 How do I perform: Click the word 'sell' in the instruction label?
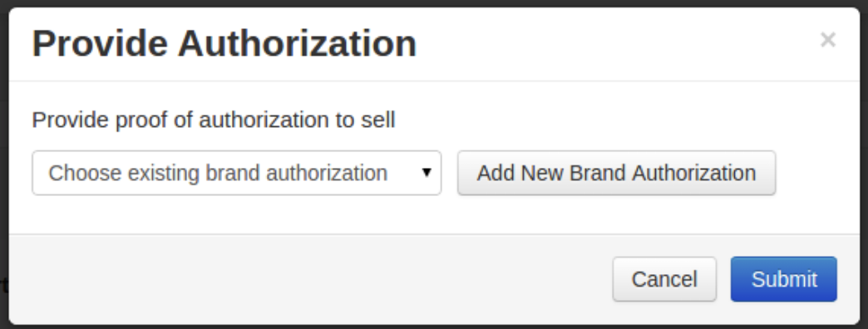[x=378, y=120]
